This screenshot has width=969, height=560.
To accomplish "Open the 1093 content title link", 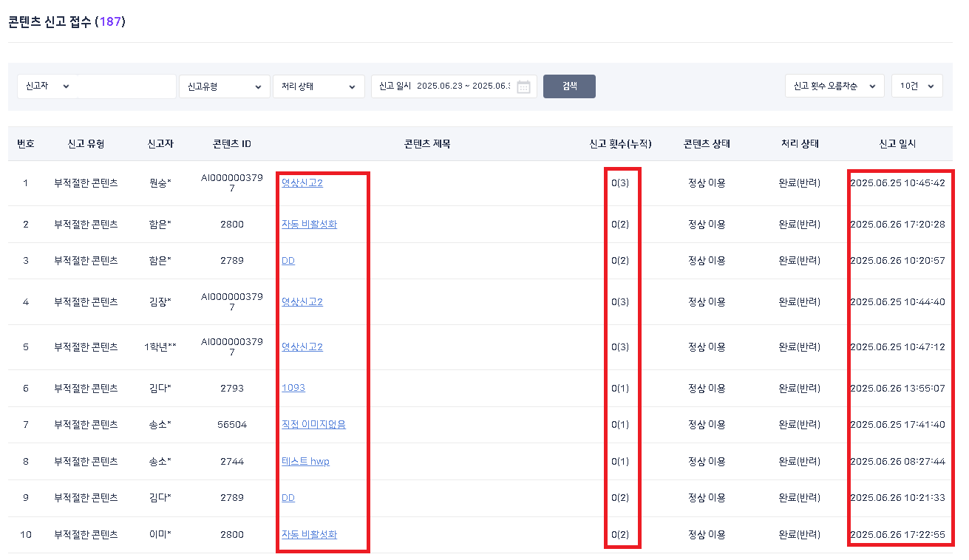I will pyautogui.click(x=293, y=388).
